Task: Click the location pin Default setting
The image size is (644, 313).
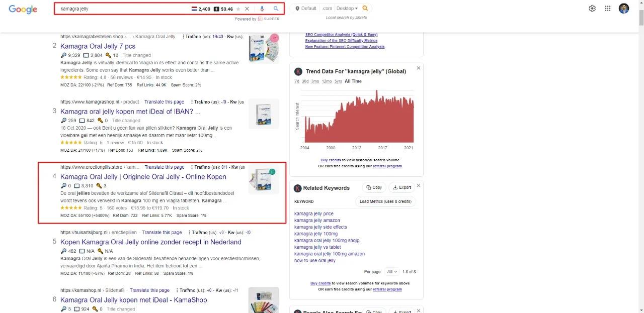Action: coord(306,8)
